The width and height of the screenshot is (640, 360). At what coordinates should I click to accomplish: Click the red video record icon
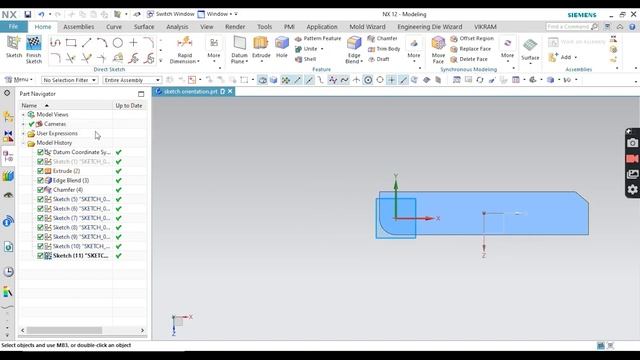(x=632, y=158)
